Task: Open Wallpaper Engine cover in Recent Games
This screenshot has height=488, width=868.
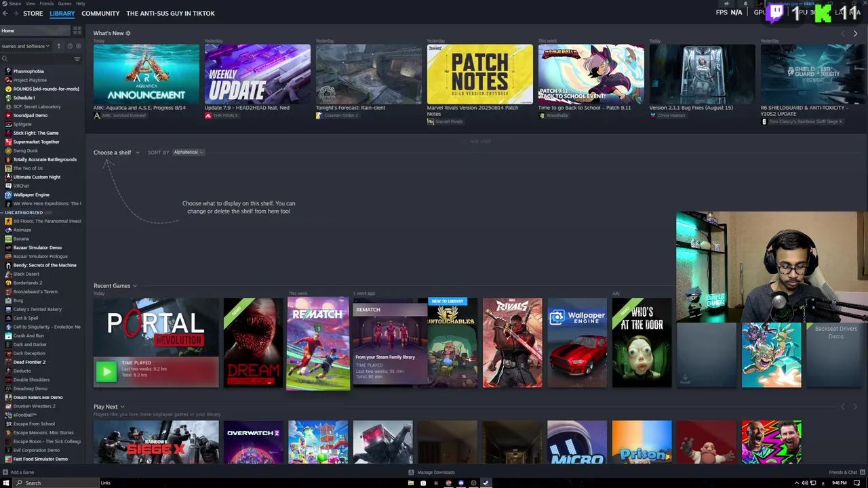Action: 577,343
